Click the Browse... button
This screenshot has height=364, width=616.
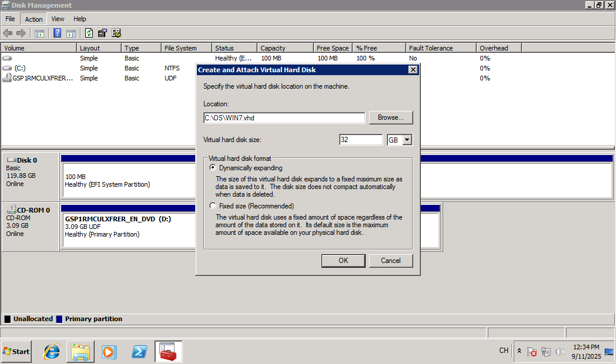click(391, 117)
